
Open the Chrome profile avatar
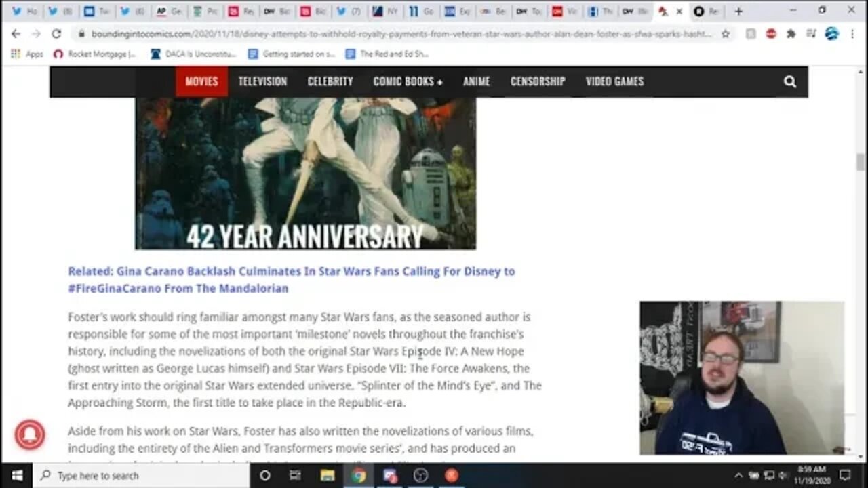click(x=831, y=33)
